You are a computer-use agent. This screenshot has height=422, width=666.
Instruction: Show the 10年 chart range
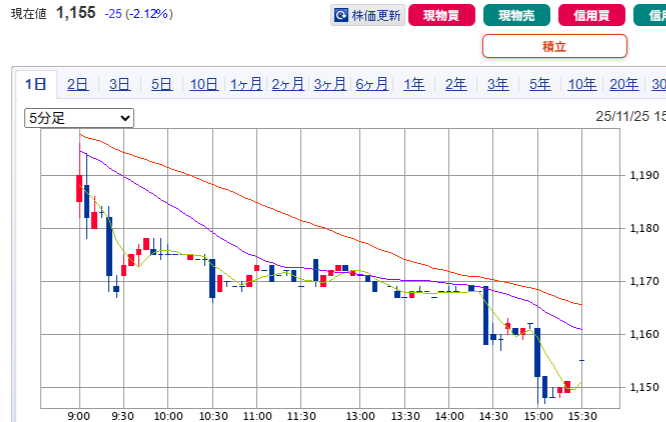tap(582, 84)
